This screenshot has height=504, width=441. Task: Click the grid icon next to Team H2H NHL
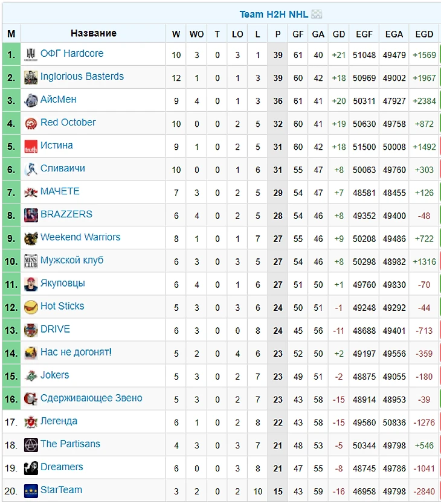(x=317, y=14)
